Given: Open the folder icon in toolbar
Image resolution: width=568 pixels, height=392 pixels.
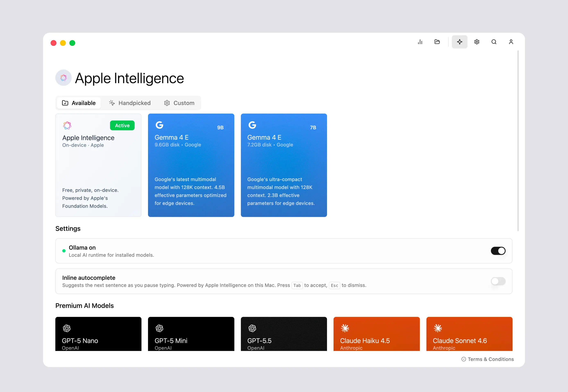Looking at the screenshot, I should (437, 42).
